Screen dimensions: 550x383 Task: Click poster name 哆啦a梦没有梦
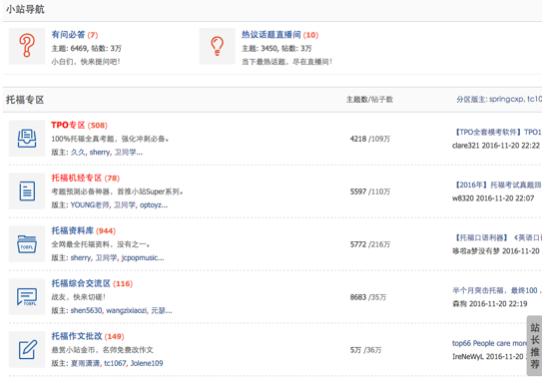pyautogui.click(x=476, y=251)
